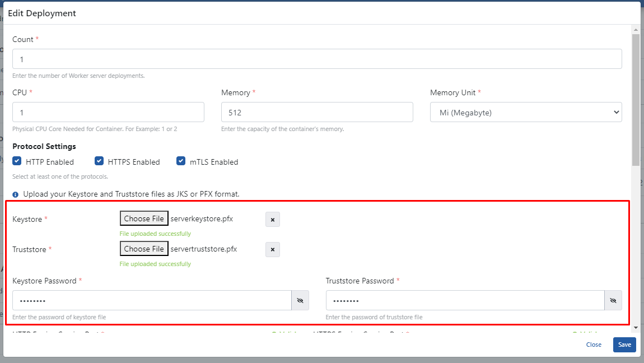Choose a file for Keystore

point(144,218)
